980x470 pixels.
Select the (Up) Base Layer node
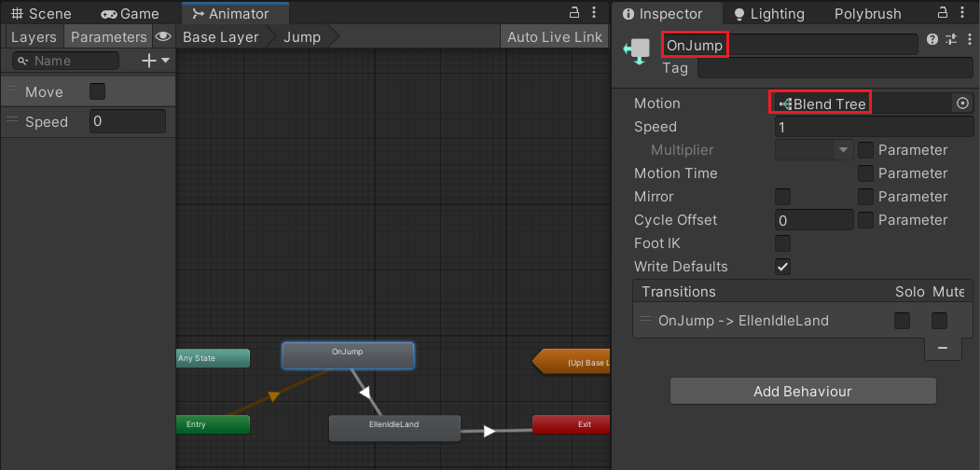[572, 362]
